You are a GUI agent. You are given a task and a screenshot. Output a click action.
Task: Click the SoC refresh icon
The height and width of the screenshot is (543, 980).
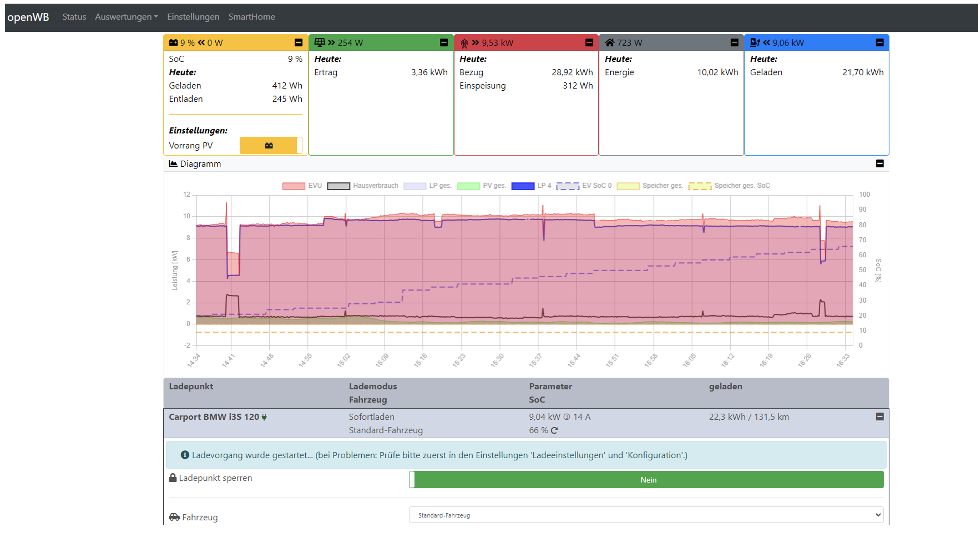[x=554, y=430]
